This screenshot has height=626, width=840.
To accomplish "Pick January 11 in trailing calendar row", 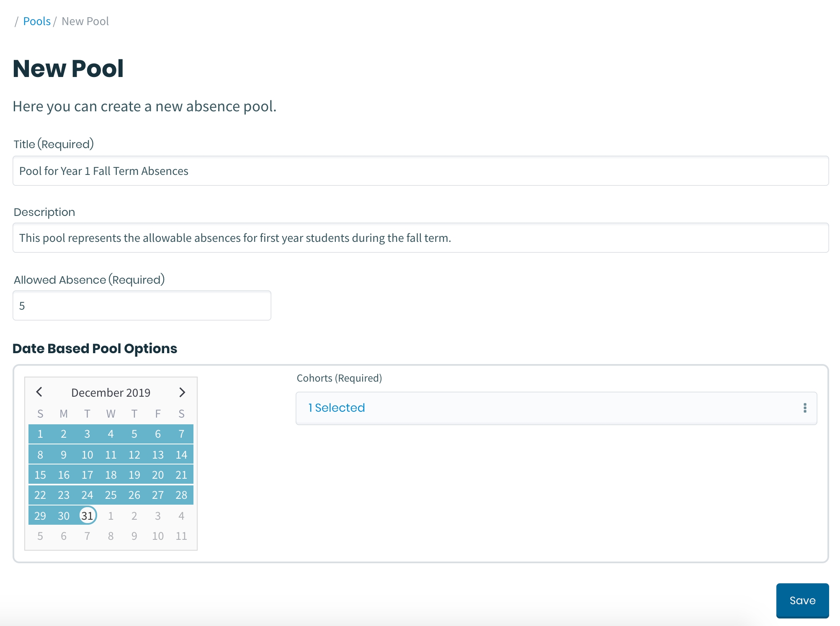I will 181,536.
